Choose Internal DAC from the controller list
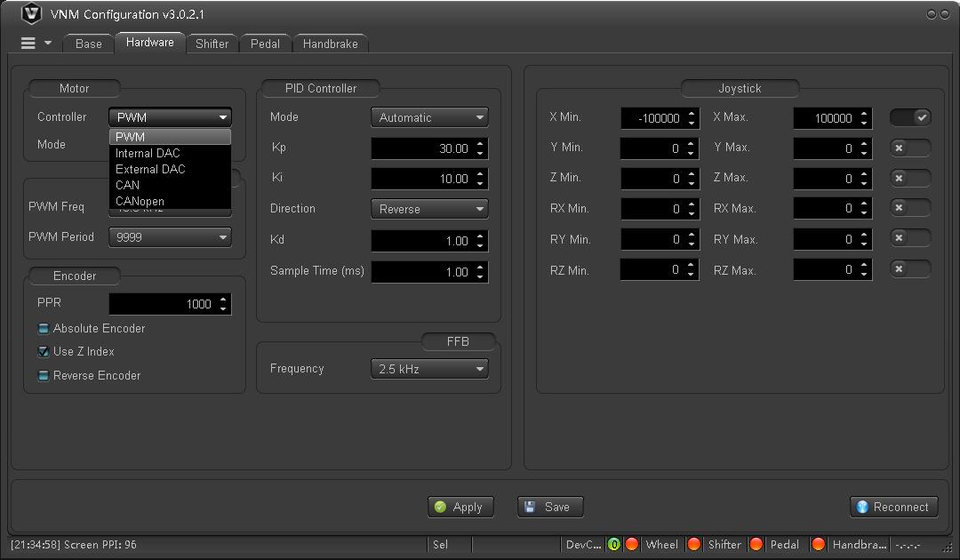The image size is (960, 560). [x=170, y=153]
